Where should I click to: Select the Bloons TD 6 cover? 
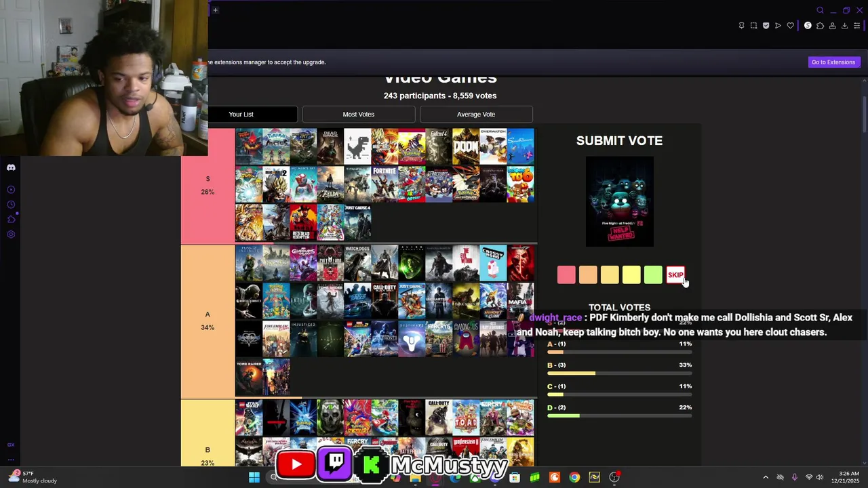(x=520, y=184)
